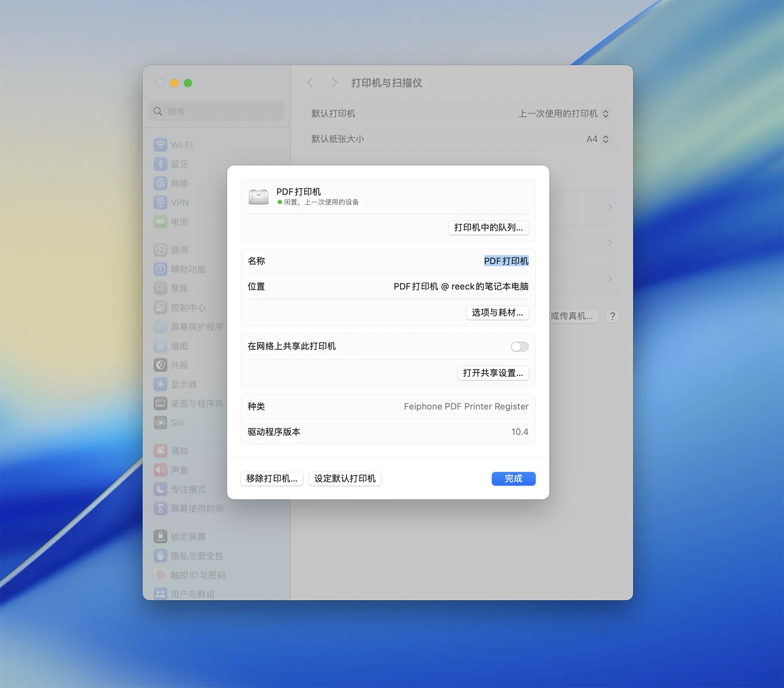Viewport: 784px width, 688px height.
Task: Click the help question mark button
Action: tap(612, 316)
